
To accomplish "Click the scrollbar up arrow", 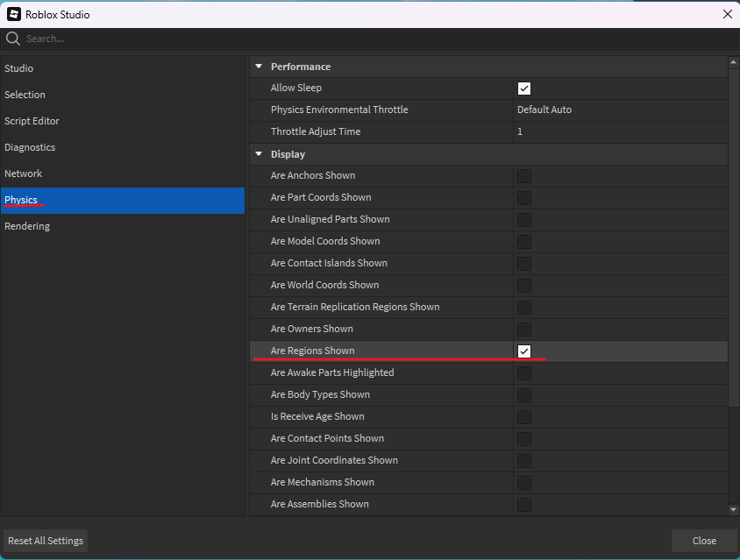I will [733, 62].
